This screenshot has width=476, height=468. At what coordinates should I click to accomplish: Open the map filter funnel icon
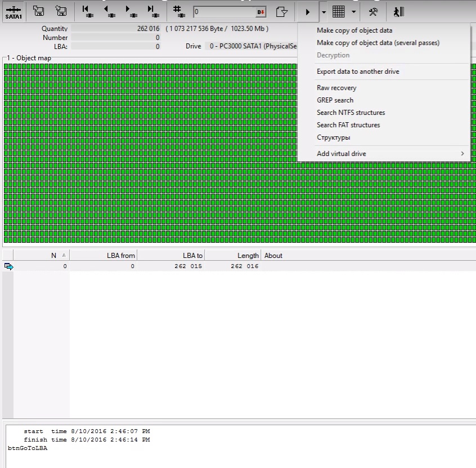(284, 11)
